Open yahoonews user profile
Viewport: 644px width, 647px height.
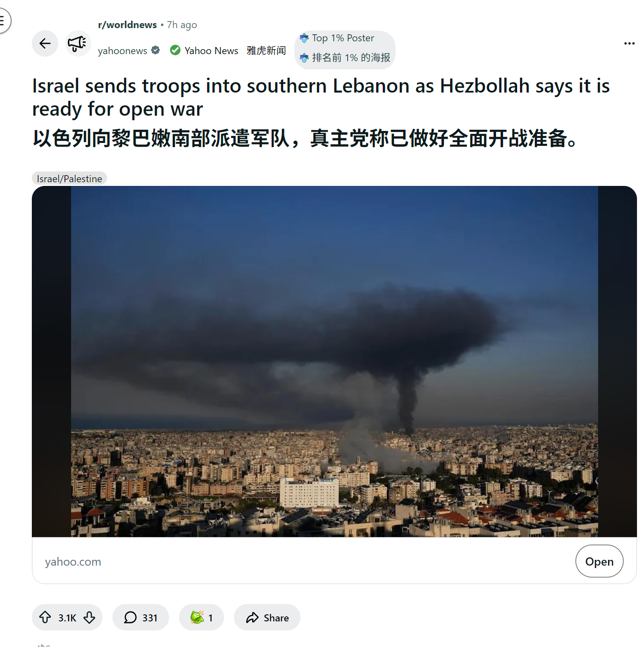(x=122, y=51)
